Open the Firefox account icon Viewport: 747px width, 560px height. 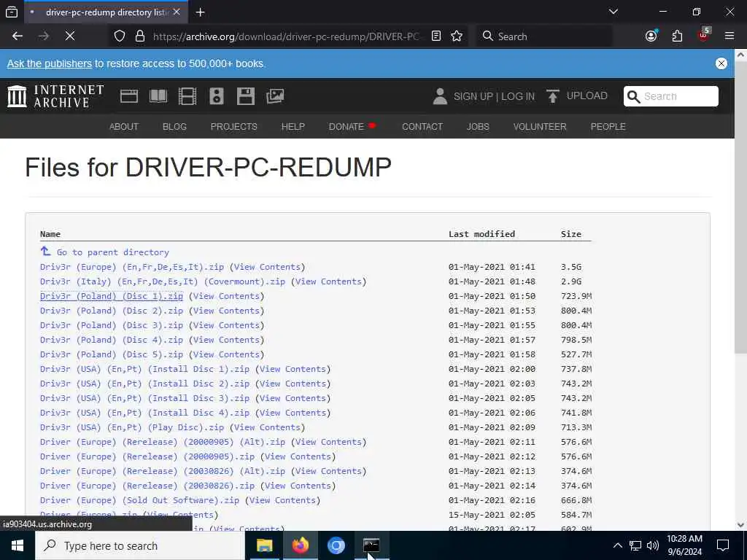pyautogui.click(x=651, y=36)
